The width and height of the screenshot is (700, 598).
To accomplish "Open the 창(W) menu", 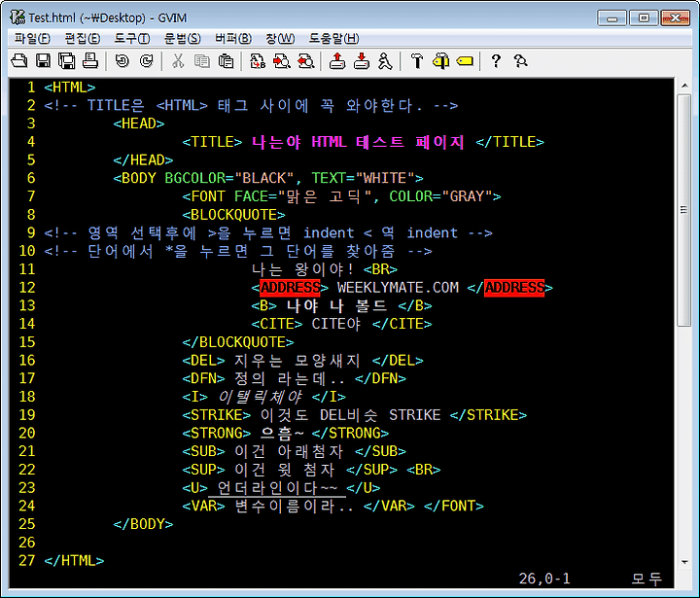I will click(x=280, y=38).
